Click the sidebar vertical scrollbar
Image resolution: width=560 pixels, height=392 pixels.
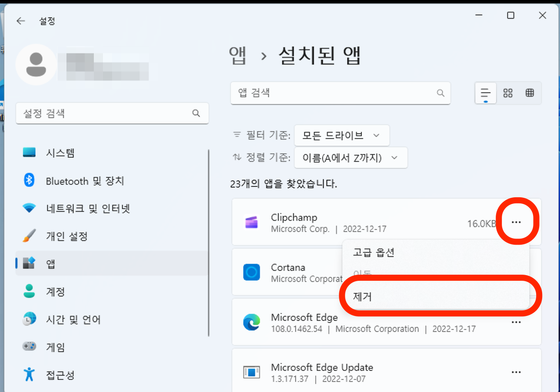(209, 243)
